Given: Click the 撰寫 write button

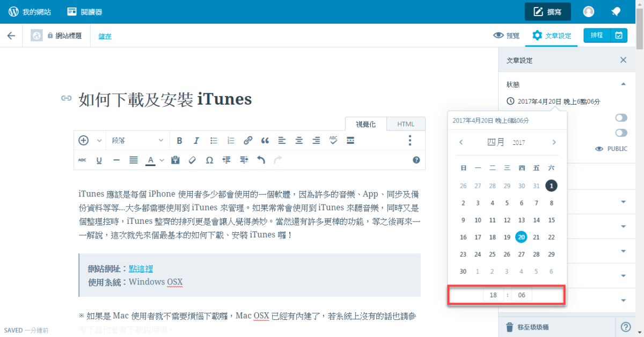Looking at the screenshot, I should coord(547,12).
